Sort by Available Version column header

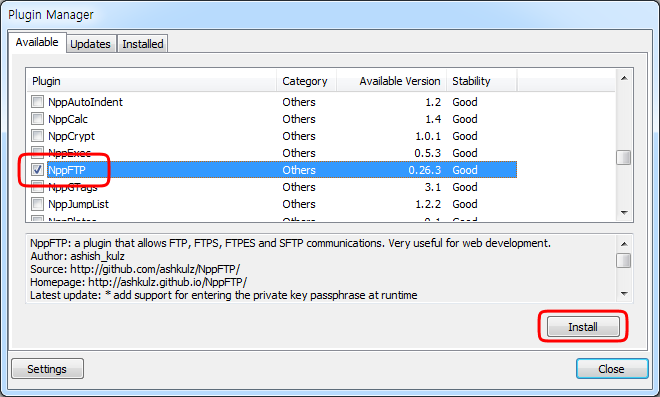391,81
